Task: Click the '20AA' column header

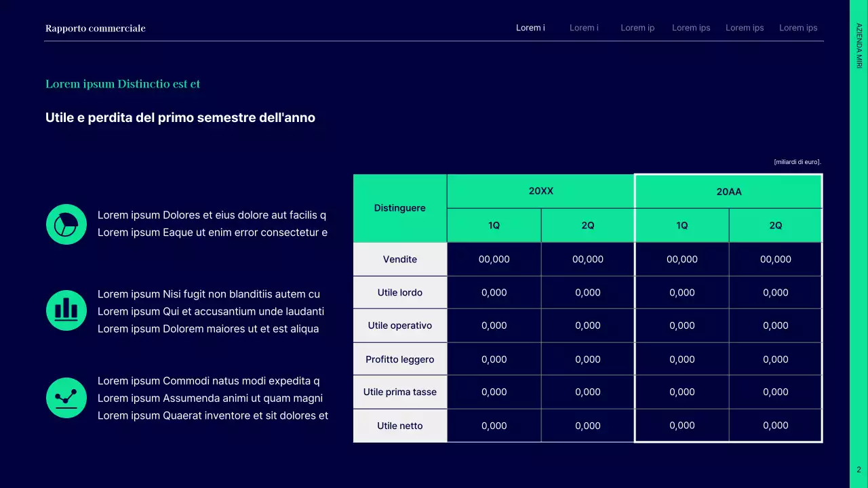Action: tap(729, 192)
